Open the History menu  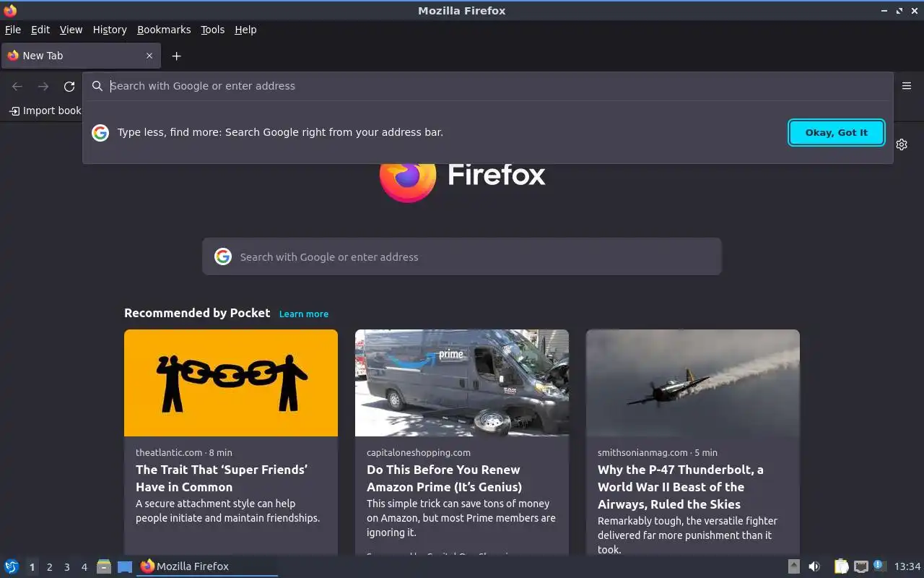point(110,30)
